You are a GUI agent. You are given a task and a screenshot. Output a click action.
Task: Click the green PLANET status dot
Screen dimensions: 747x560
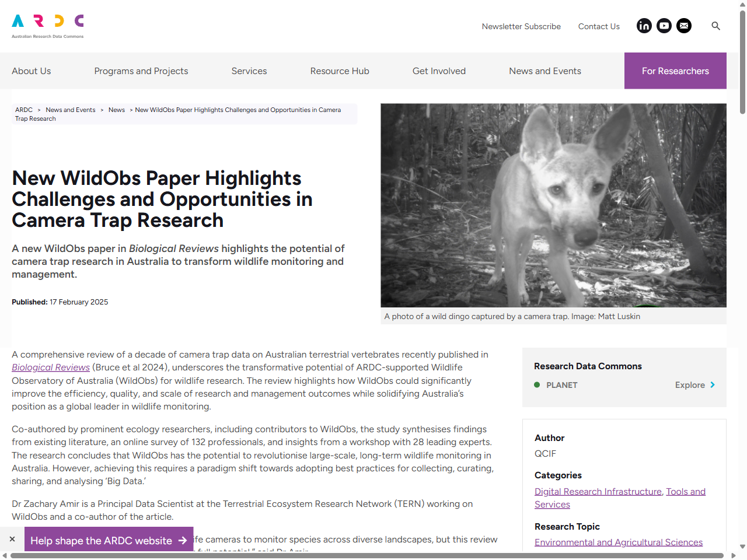(x=537, y=385)
